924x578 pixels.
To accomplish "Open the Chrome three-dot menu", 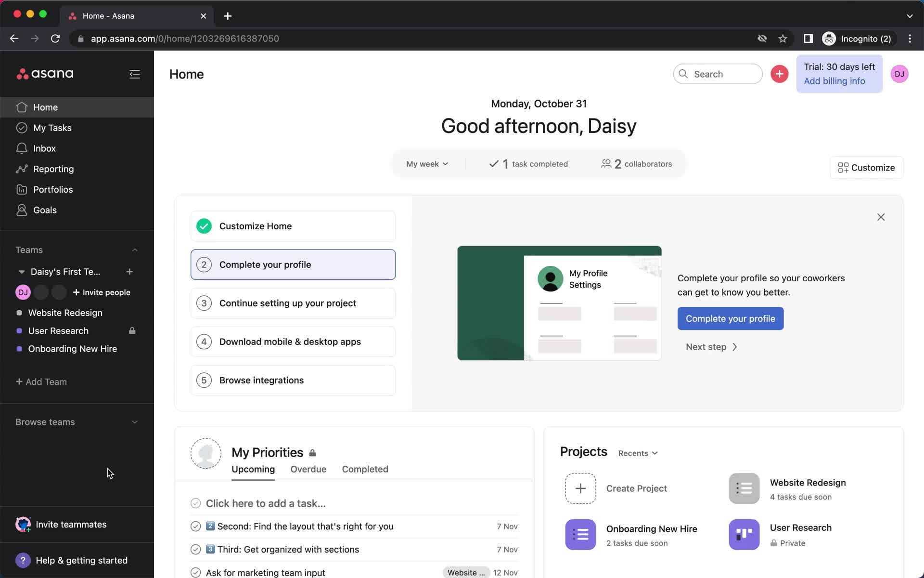I will [x=910, y=39].
